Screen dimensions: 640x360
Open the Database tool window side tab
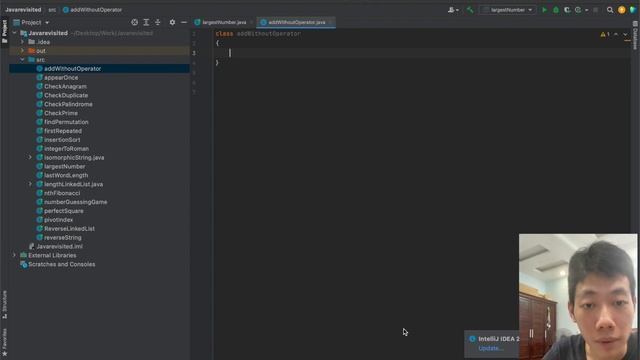pyautogui.click(x=635, y=36)
